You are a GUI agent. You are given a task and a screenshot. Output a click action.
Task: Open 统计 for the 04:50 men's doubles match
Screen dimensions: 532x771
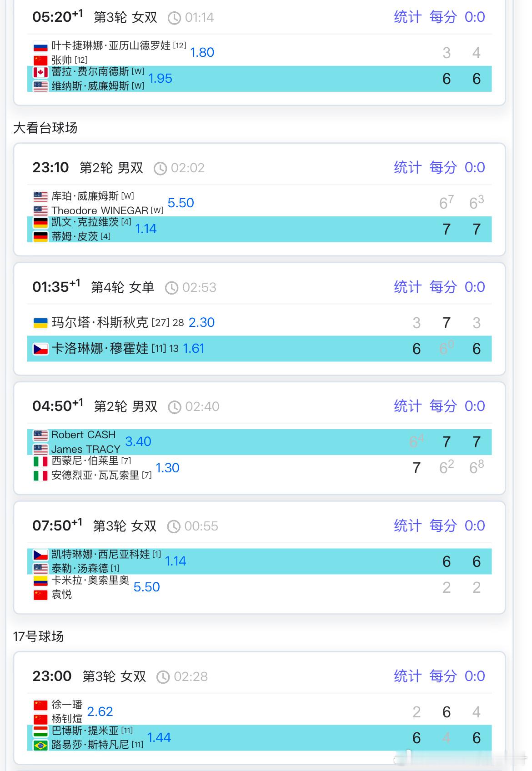tap(407, 406)
